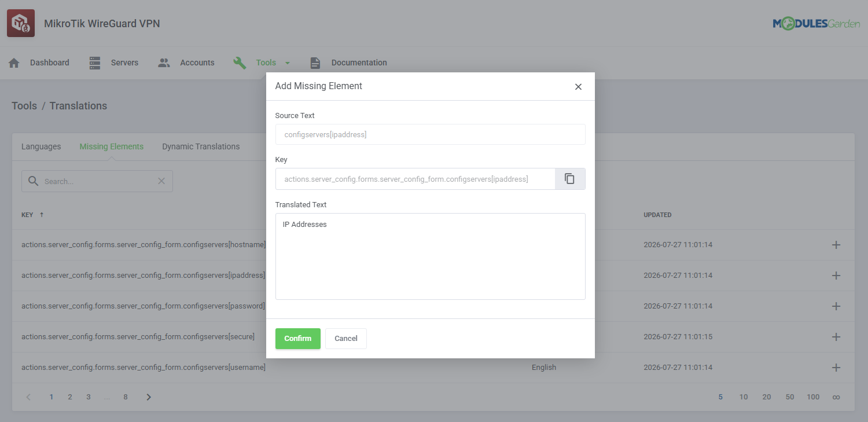Click the Translated Text textarea

tap(430, 256)
